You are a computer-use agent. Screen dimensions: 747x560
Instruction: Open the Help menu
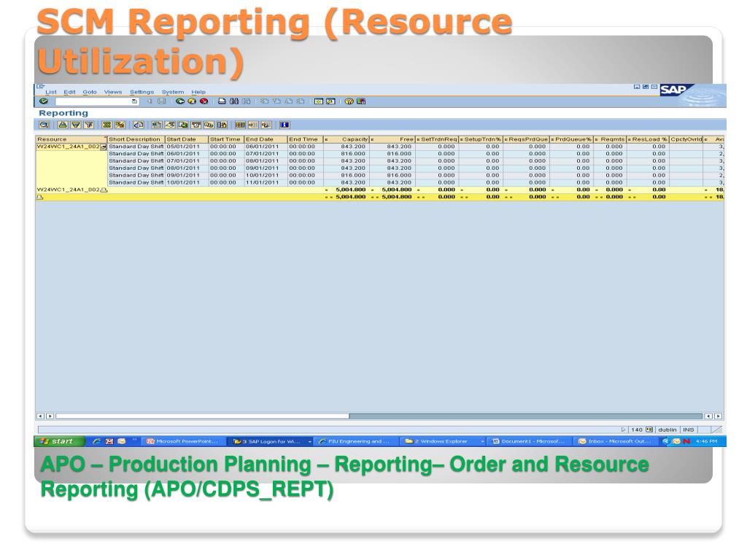tap(198, 92)
